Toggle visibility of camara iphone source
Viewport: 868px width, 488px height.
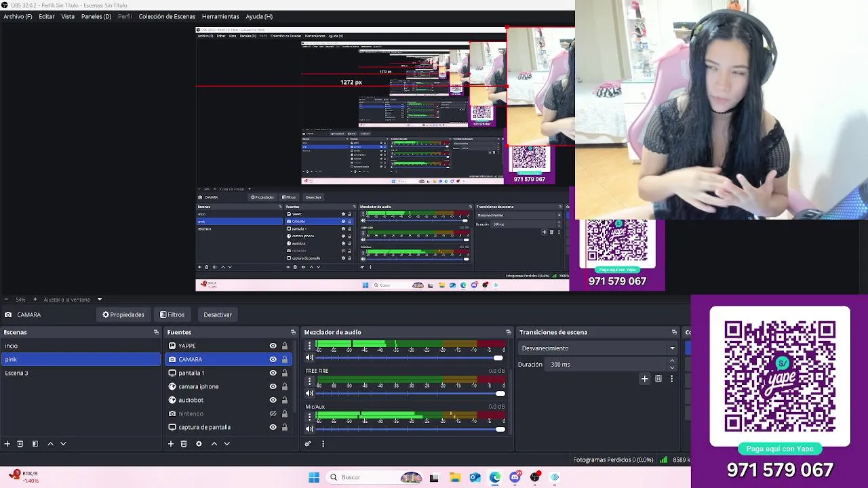(x=273, y=386)
